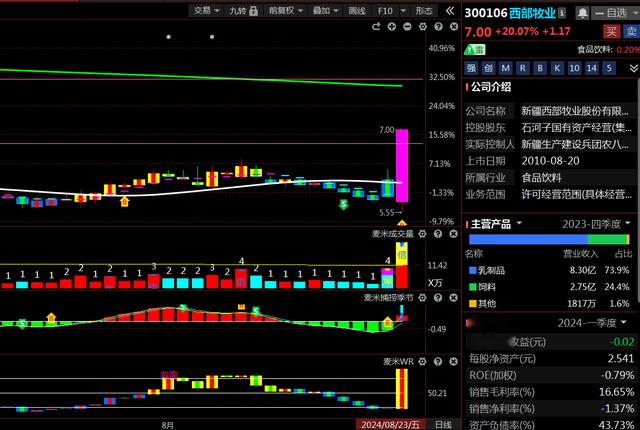Open settings gear for 麦米WR indicator
Viewport: 640px width, 430px height.
pyautogui.click(x=422, y=361)
